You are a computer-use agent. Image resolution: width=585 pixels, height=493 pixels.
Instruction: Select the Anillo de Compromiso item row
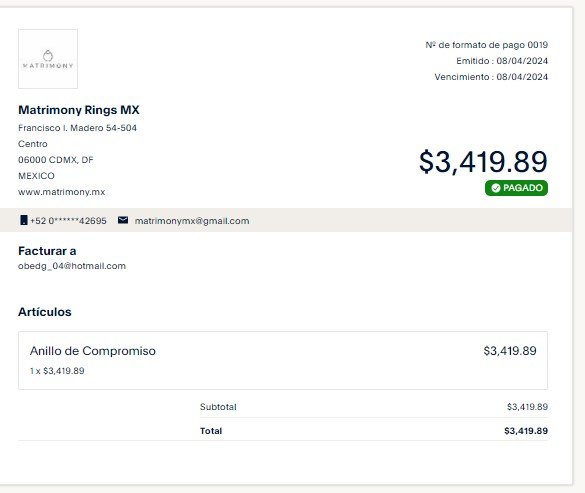pyautogui.click(x=283, y=361)
